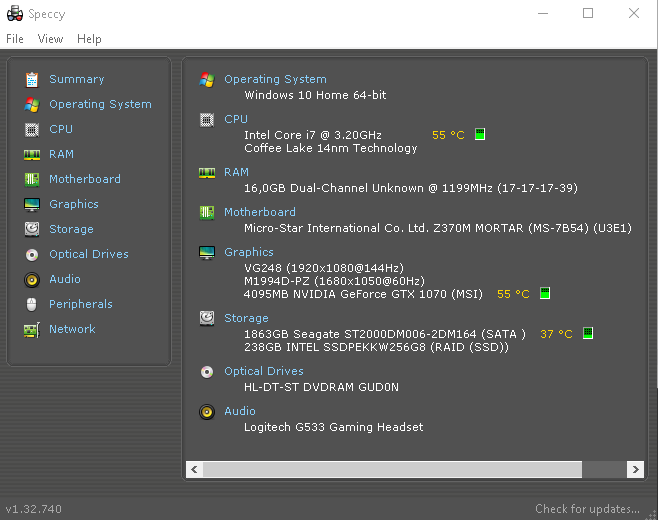The image size is (658, 520).
Task: Click the Storage heading link in summary
Action: [246, 318]
